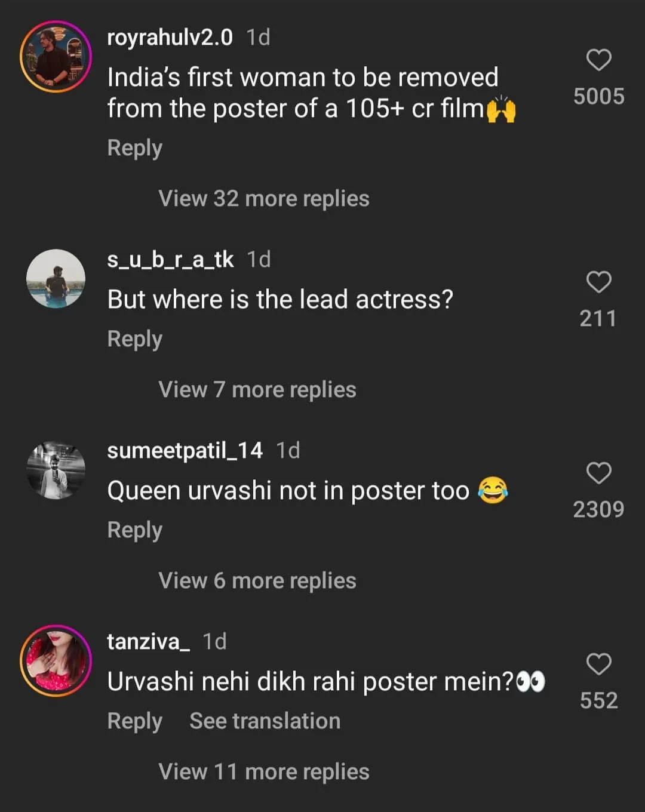Reply to royrahulv2.0's comment

(134, 148)
